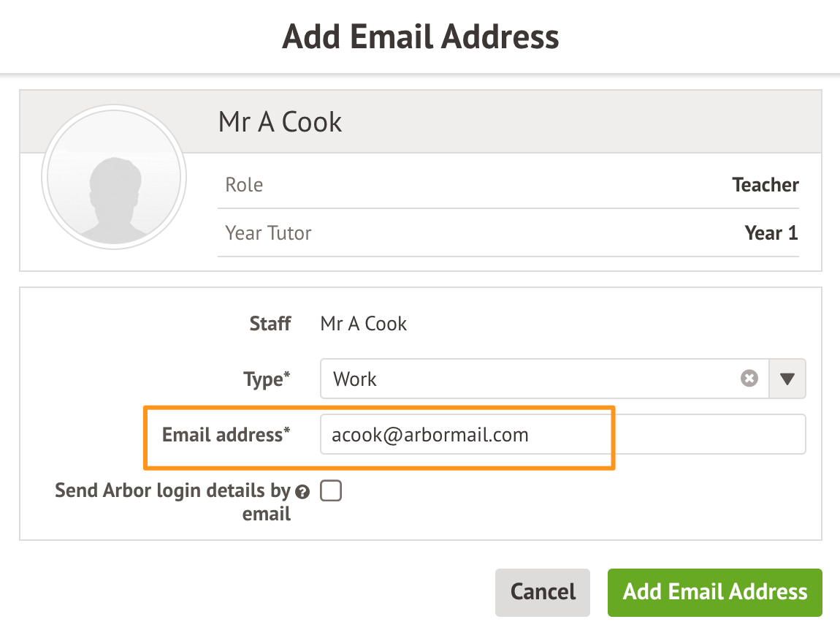Click the Send Arbor login details label
This screenshot has width=840, height=630.
tap(173, 501)
